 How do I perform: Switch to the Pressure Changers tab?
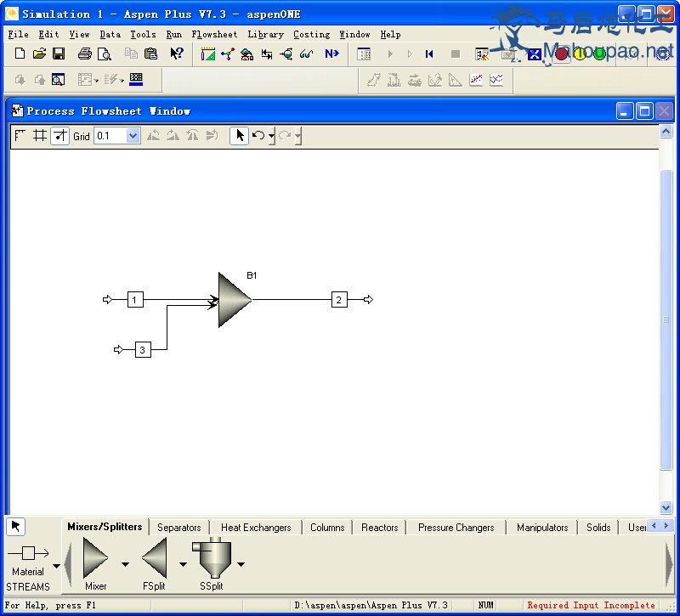point(456,527)
